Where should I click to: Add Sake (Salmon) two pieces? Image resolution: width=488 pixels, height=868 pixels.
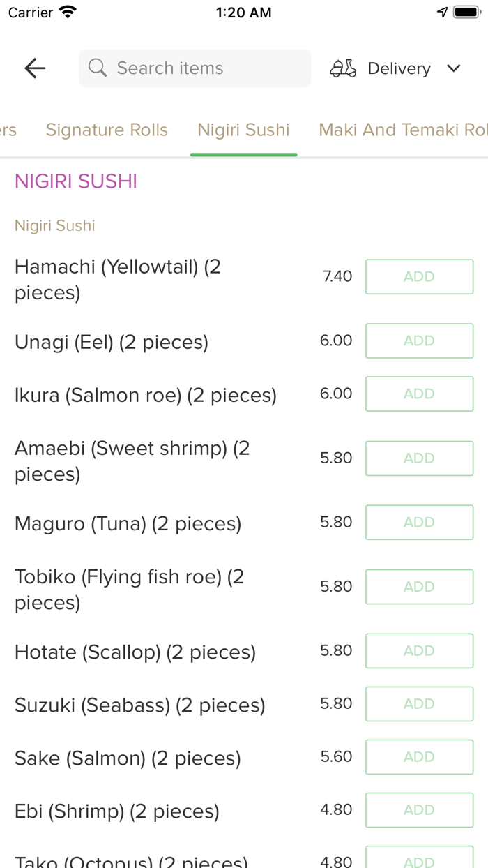[419, 756]
